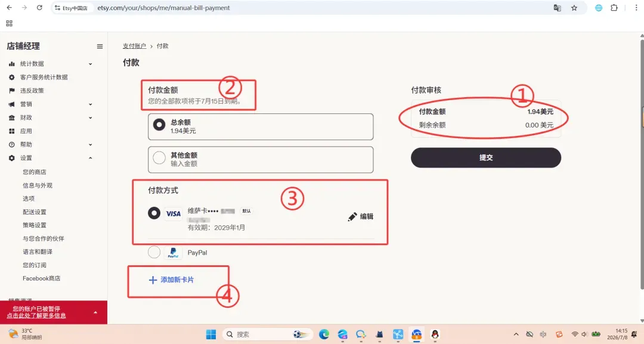Edit the Visa card with 编辑
Viewport: 644px width, 344px height.
361,217
